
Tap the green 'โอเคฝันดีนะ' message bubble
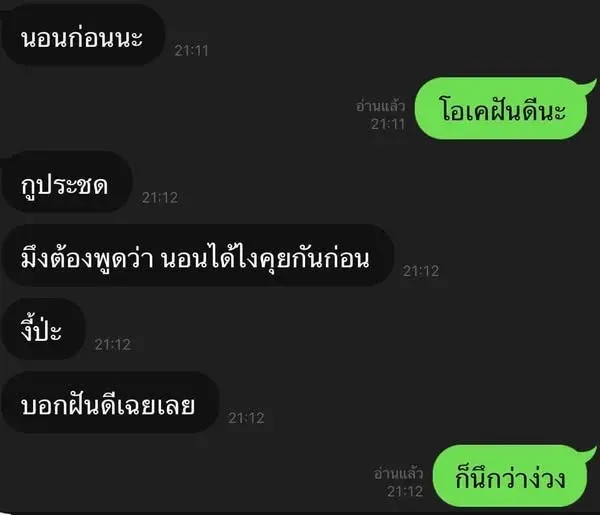click(x=501, y=108)
